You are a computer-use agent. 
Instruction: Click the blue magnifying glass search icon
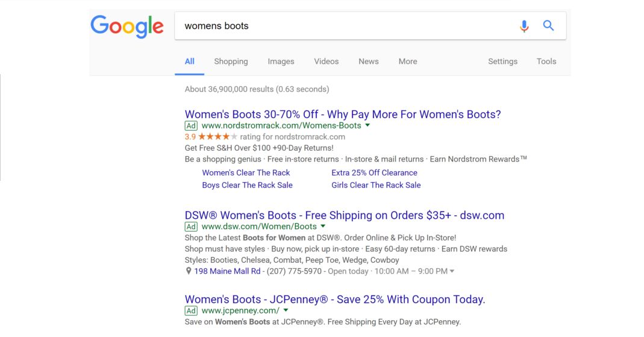[548, 26]
